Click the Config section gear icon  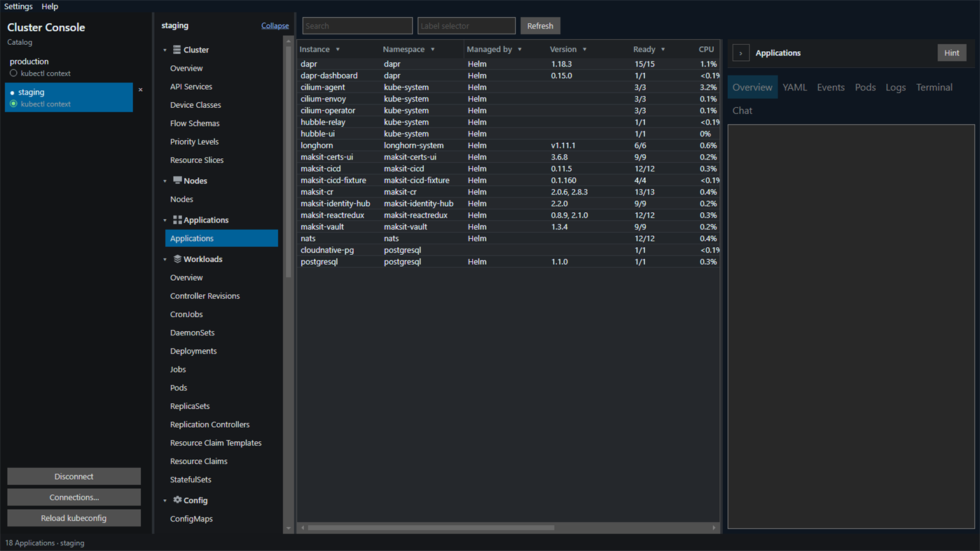click(177, 500)
